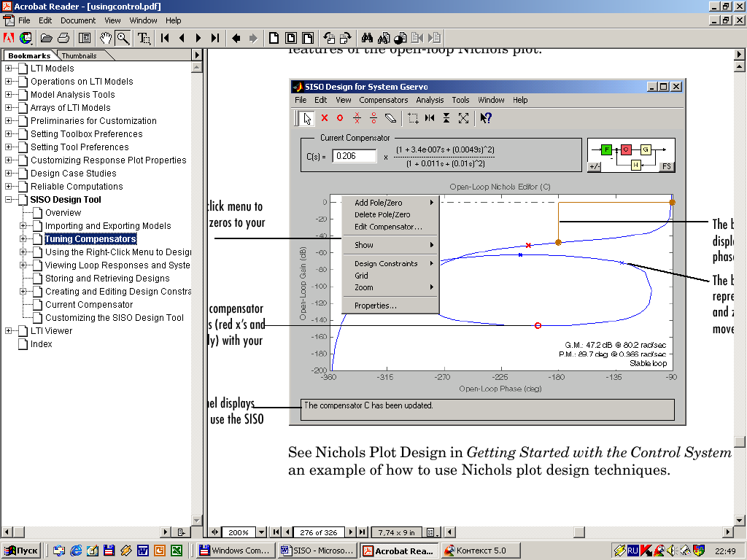
Task: Click the Acrobat document icon in menu bar
Action: click(x=8, y=20)
